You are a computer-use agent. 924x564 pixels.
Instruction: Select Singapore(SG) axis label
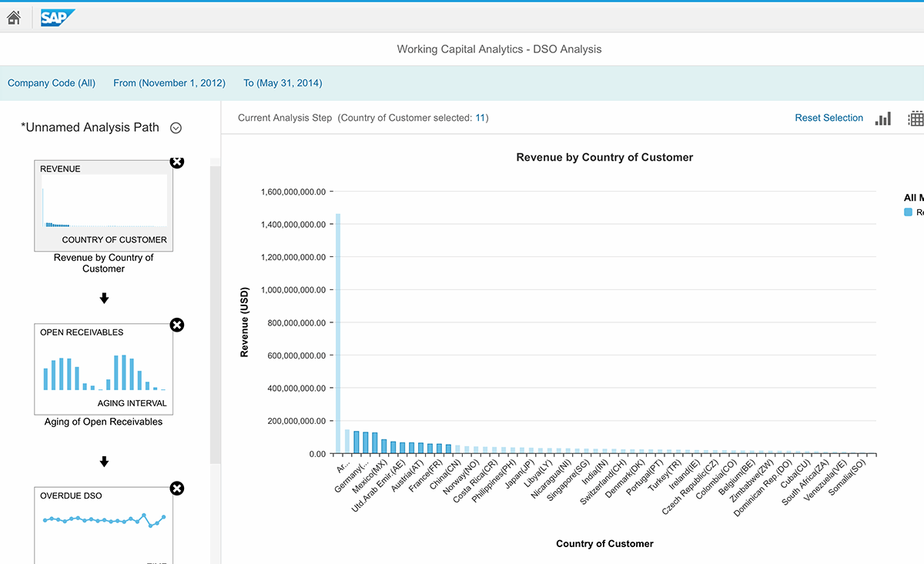click(570, 482)
